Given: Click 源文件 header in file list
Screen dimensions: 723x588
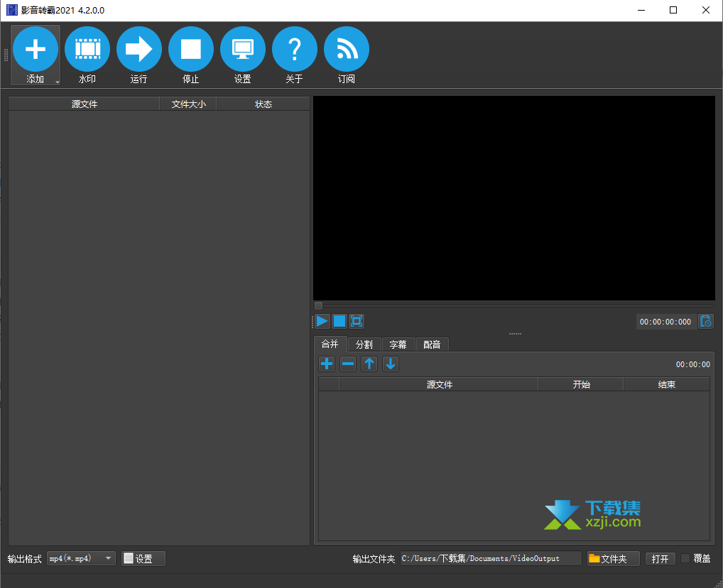Looking at the screenshot, I should coord(85,104).
